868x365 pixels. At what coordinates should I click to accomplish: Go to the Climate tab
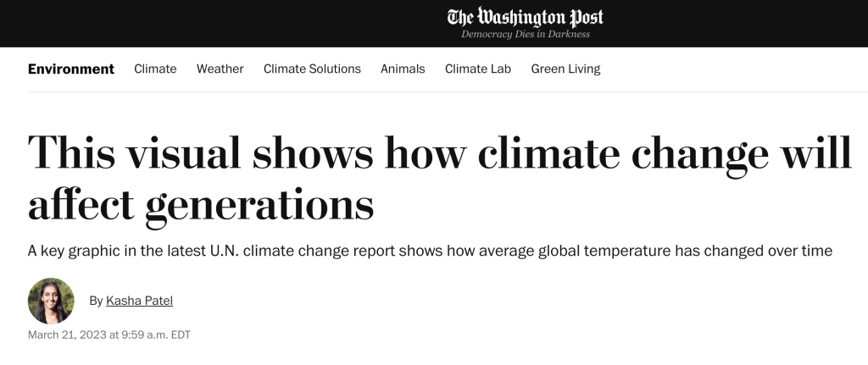pyautogui.click(x=155, y=69)
